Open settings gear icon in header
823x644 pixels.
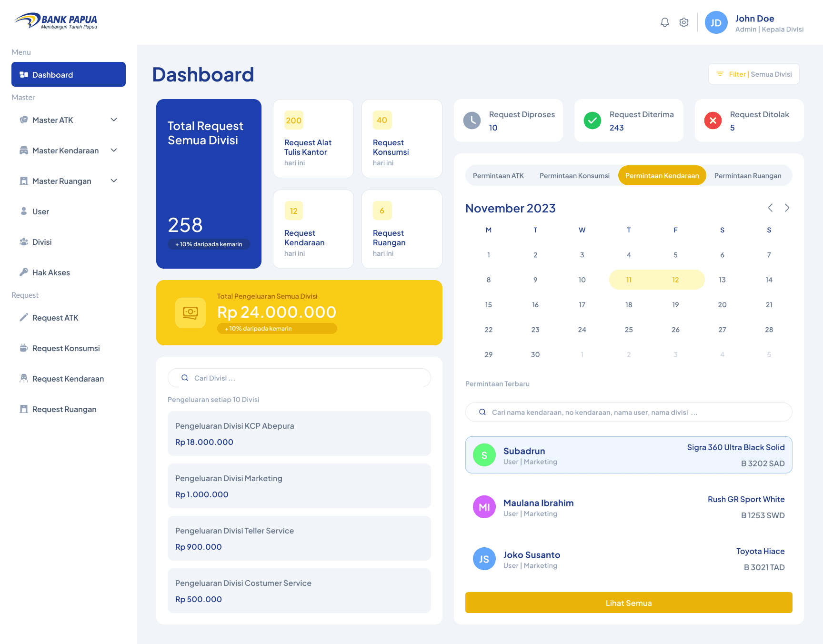[684, 22]
